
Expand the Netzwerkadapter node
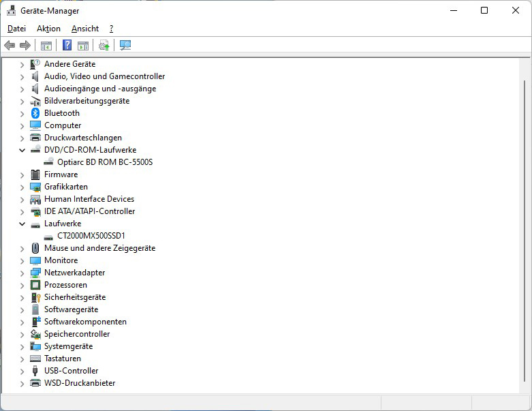point(22,273)
